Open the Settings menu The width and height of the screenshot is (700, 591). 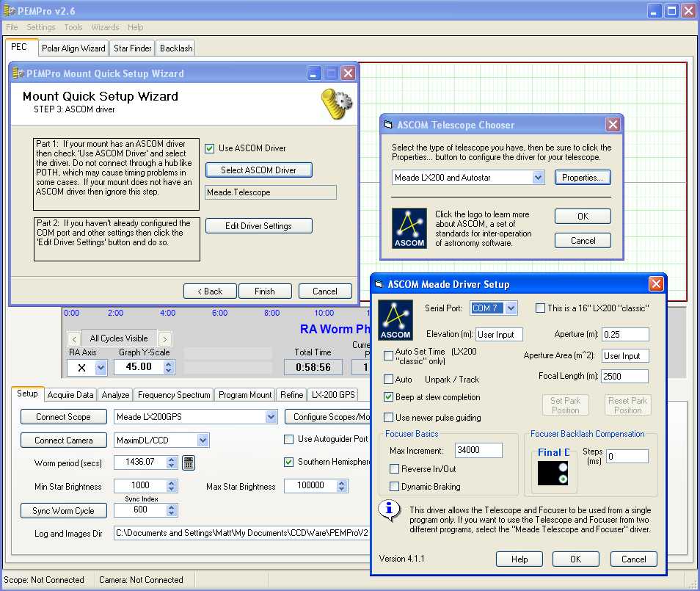coord(40,27)
